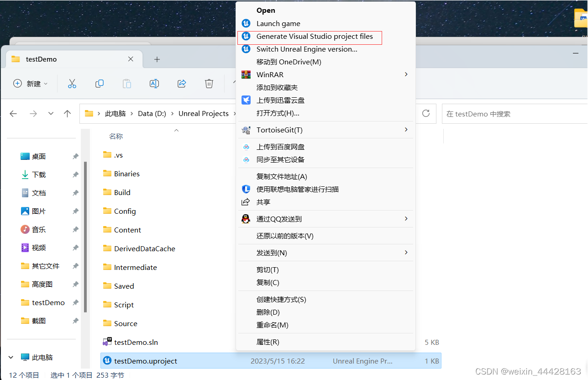Choose 添加到收藏夹 menu entry

(325, 87)
